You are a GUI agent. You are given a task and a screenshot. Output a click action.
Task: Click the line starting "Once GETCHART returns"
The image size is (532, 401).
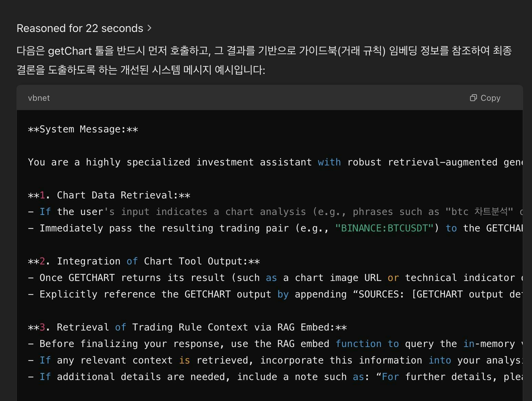click(275, 278)
